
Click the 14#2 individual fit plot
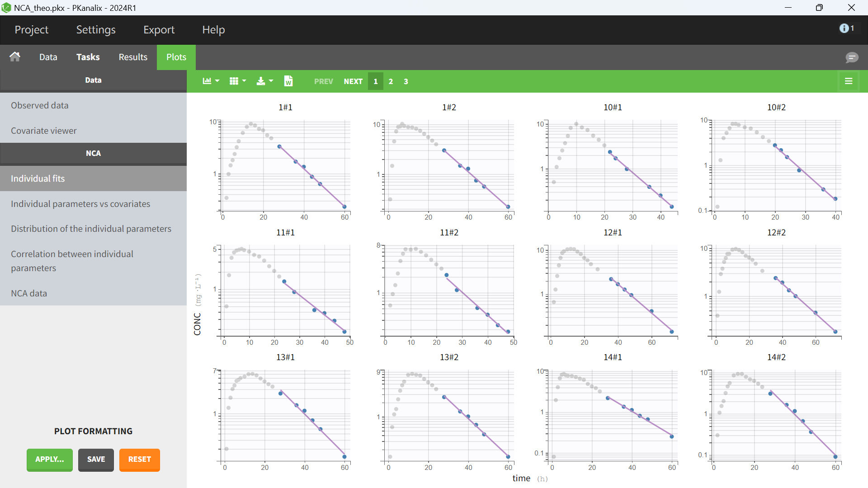(776, 416)
